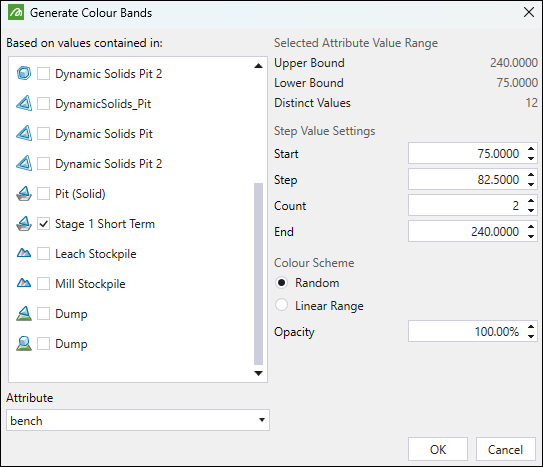Increase the Count value with up arrow
The image size is (543, 467).
tap(531, 201)
